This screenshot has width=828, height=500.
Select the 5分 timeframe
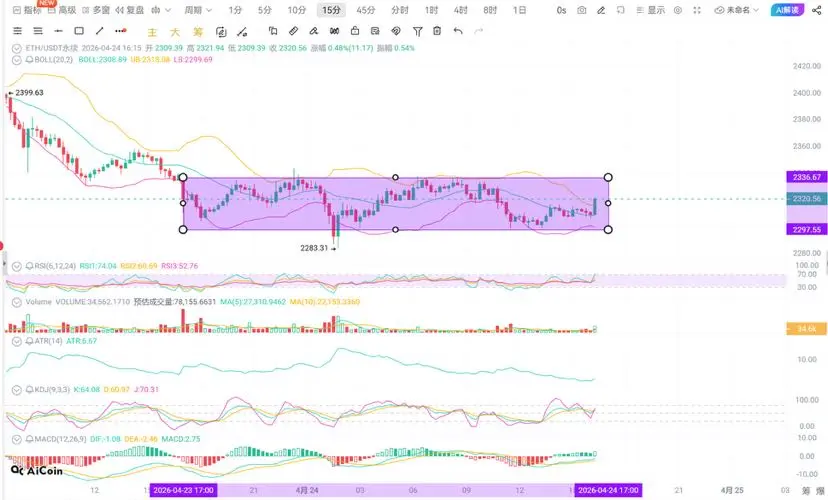(265, 10)
